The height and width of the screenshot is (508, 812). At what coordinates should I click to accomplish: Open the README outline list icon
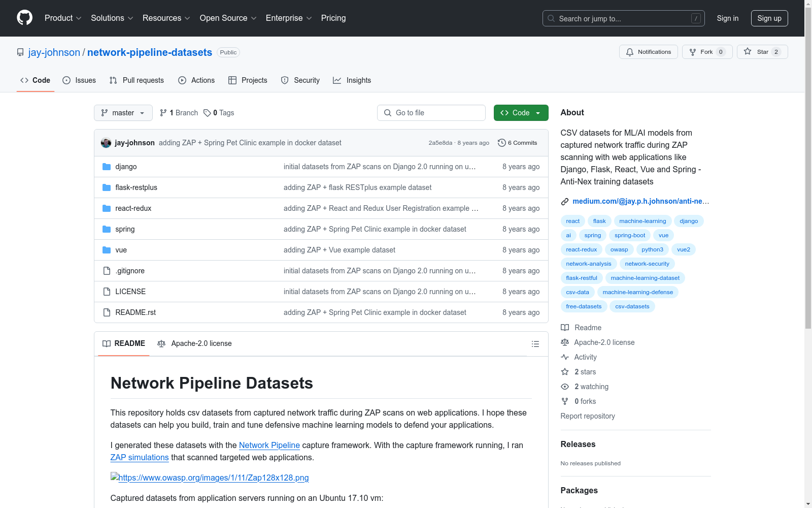[535, 344]
